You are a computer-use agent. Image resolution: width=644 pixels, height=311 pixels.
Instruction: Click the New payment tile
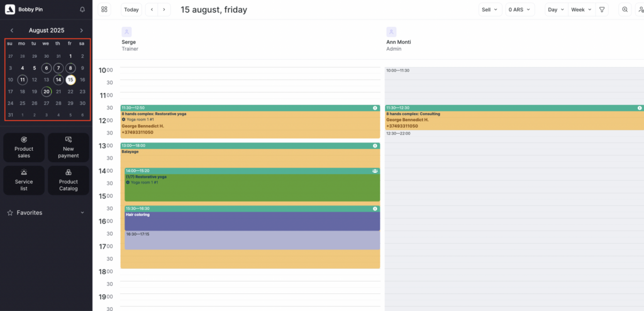coord(69,148)
